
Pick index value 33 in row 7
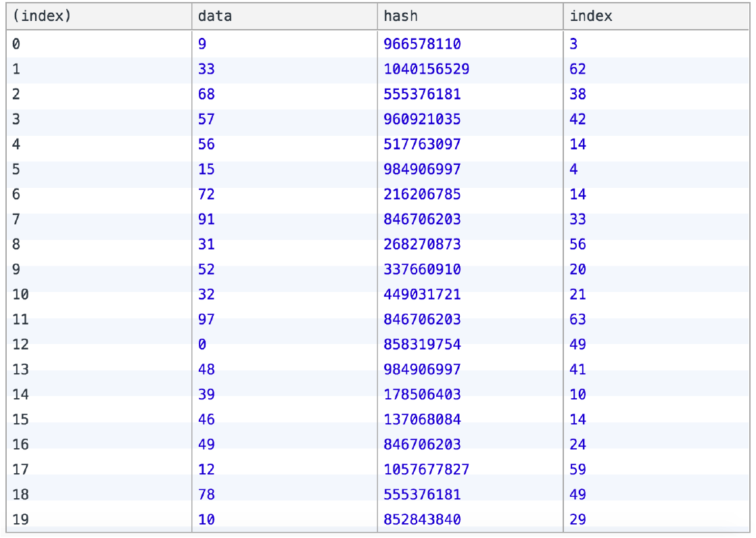click(x=578, y=220)
